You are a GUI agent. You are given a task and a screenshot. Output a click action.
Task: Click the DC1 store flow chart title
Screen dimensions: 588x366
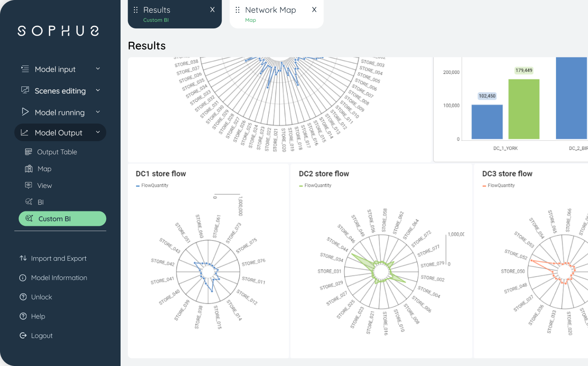161,174
